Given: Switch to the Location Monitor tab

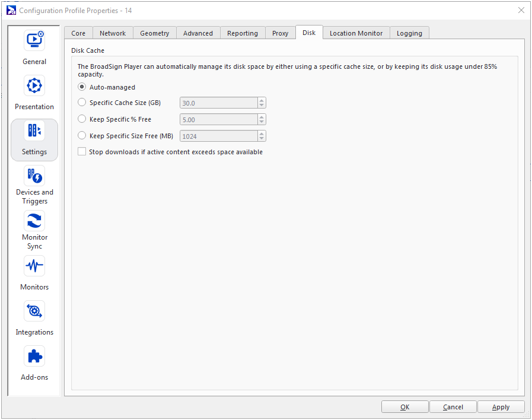Looking at the screenshot, I should point(356,33).
